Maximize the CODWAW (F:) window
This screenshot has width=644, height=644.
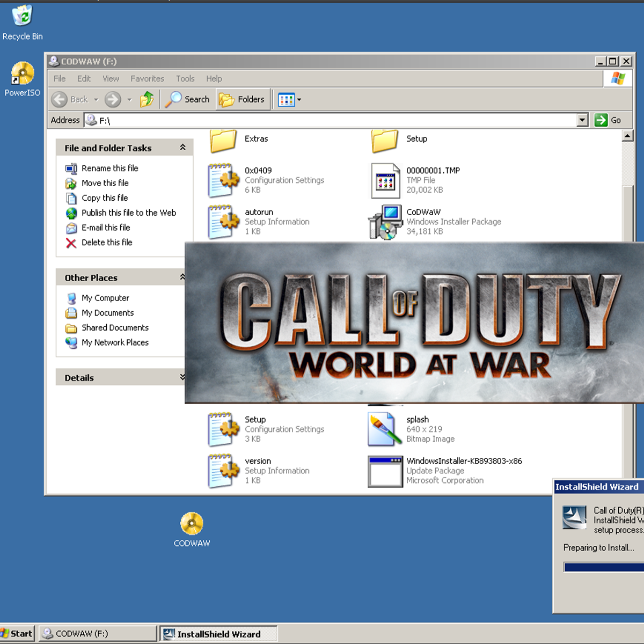613,61
